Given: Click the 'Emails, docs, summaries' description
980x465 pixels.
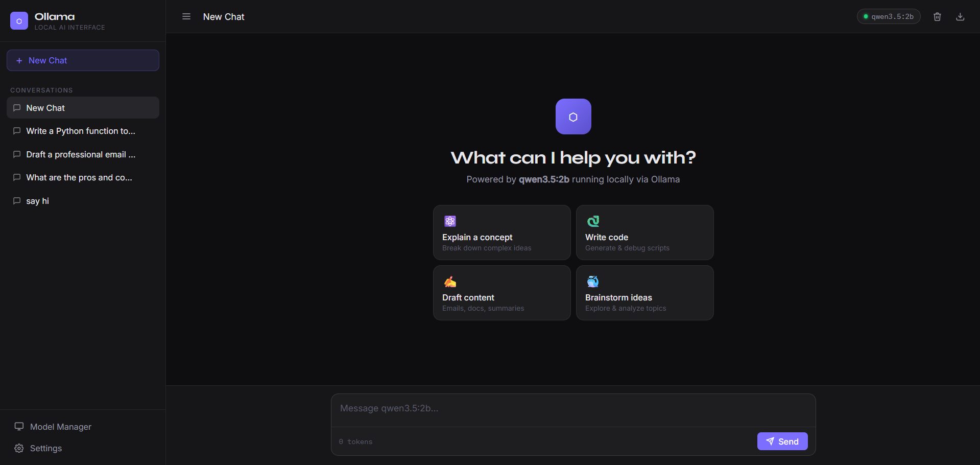Looking at the screenshot, I should coord(483,308).
